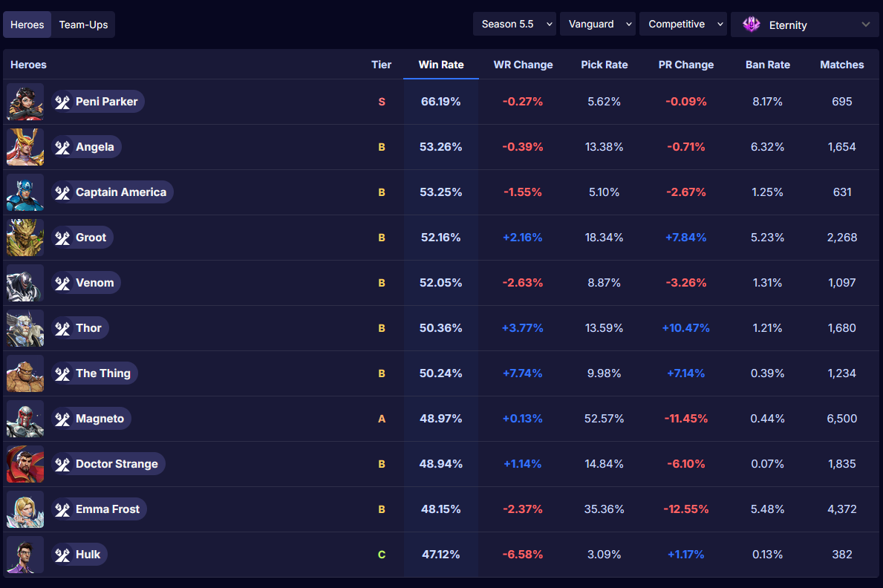Click the vanguard role icon beside Venom
This screenshot has height=588, width=883.
tap(62, 283)
